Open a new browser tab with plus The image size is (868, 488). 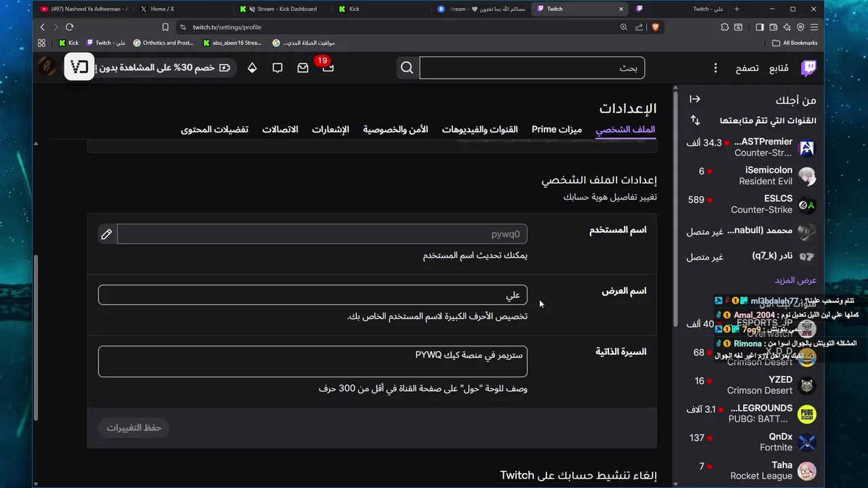[x=736, y=9]
